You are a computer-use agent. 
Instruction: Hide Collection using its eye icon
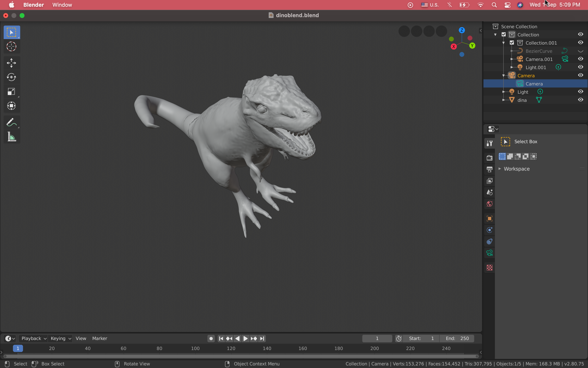(x=580, y=34)
